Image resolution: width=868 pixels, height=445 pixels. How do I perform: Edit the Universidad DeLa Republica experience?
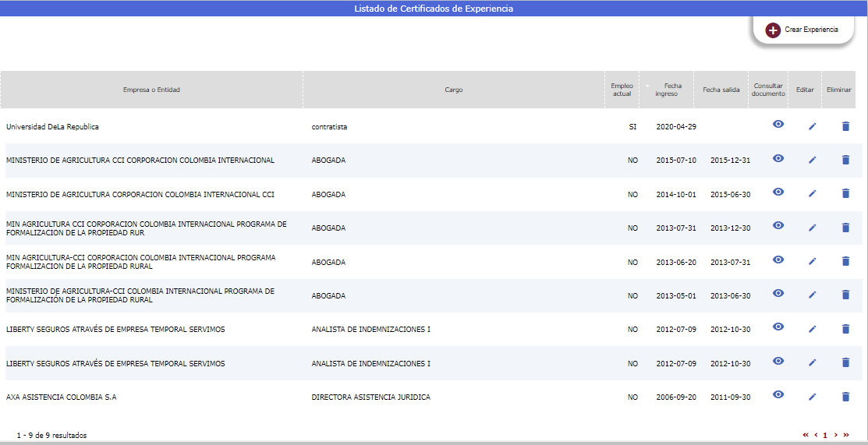pyautogui.click(x=812, y=126)
